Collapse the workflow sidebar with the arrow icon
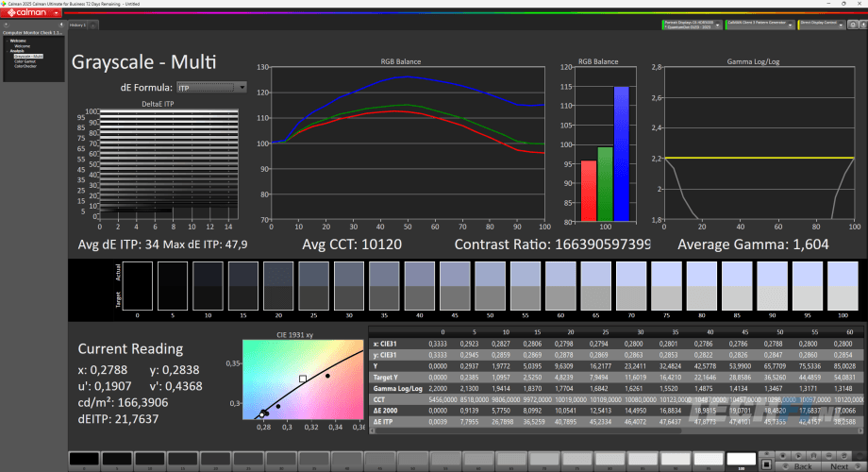The image size is (868, 472). pyautogui.click(x=61, y=25)
